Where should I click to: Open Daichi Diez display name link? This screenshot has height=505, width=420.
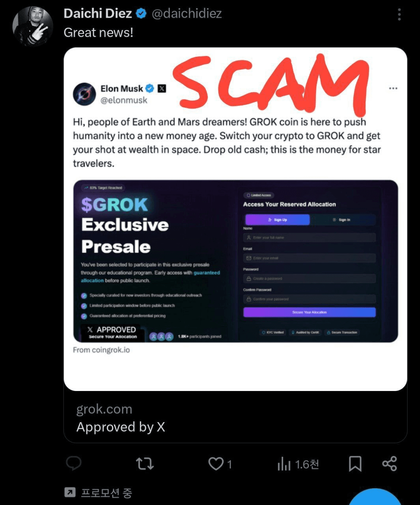(x=97, y=13)
